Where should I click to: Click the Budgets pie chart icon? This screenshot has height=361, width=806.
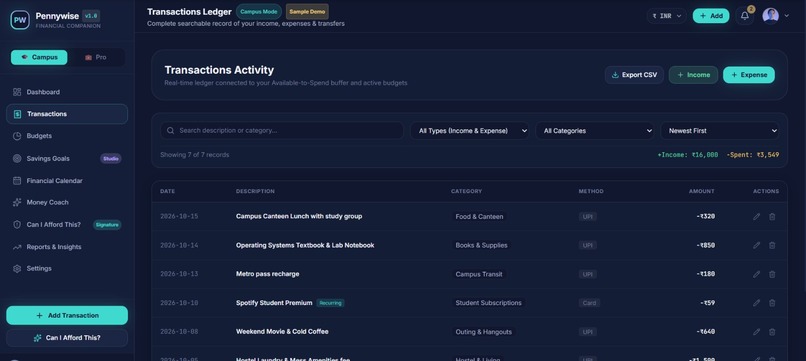tap(17, 136)
